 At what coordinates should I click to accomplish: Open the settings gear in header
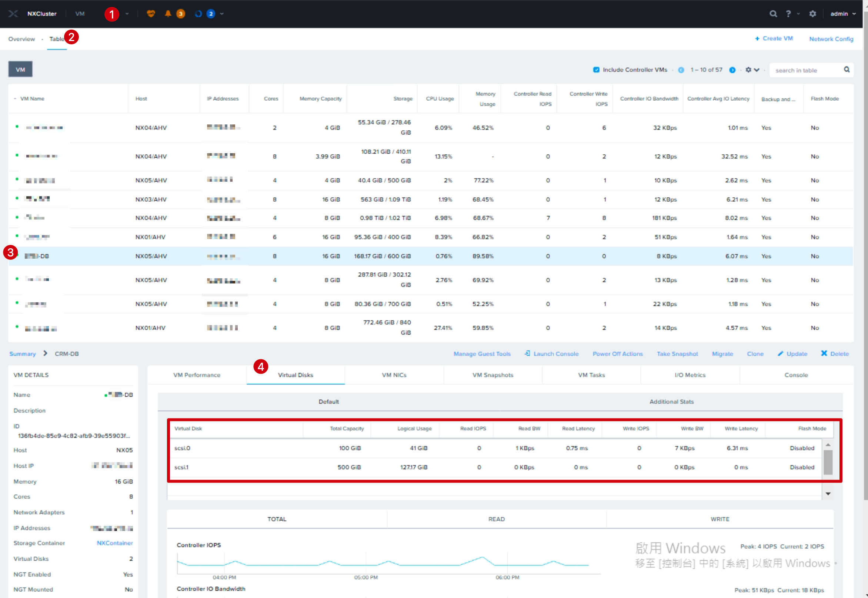[812, 14]
